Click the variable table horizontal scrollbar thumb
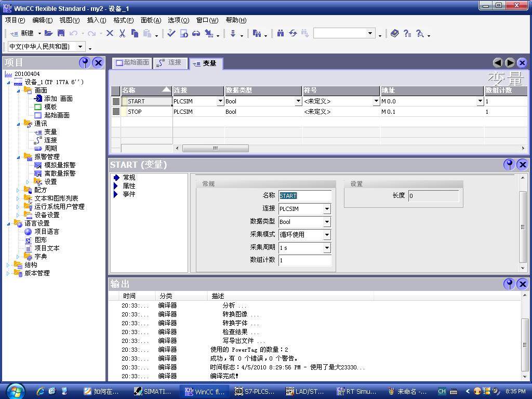This screenshot has width=532, height=399. tap(215, 148)
